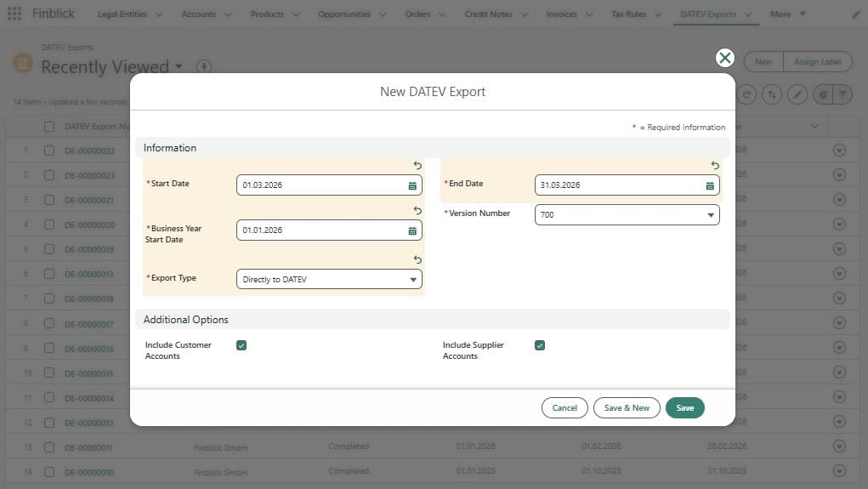Viewport: 868px width, 489px height.
Task: Select the DE-00000011 row checkbox
Action: [x=49, y=447]
